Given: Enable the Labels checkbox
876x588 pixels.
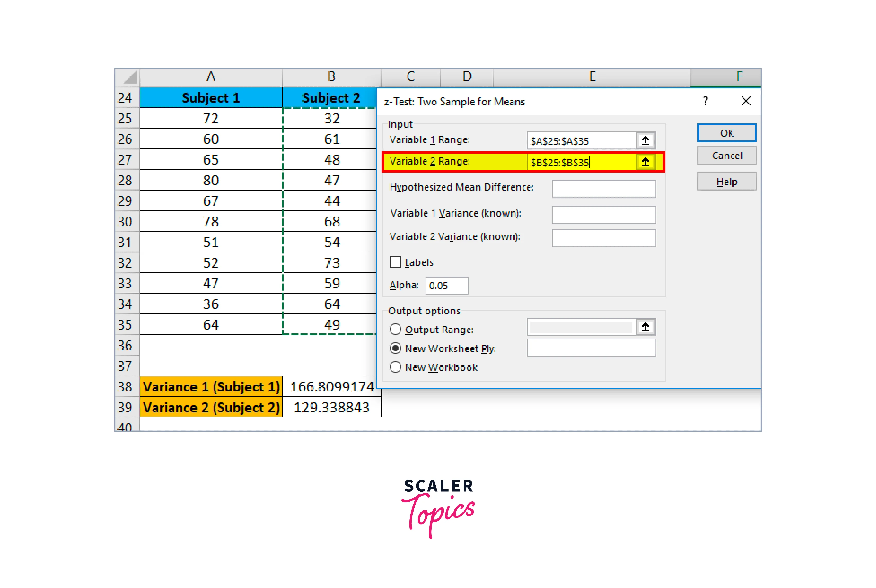Looking at the screenshot, I should tap(395, 262).
